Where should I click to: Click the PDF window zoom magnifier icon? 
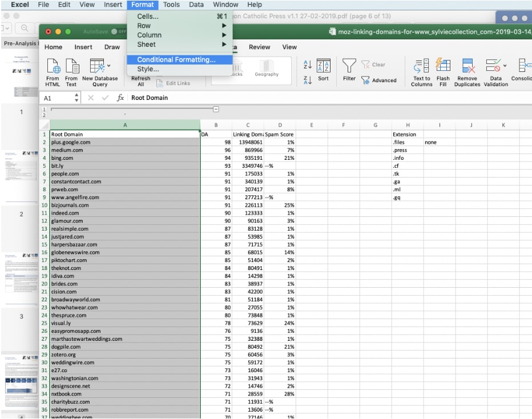pyautogui.click(x=25, y=28)
